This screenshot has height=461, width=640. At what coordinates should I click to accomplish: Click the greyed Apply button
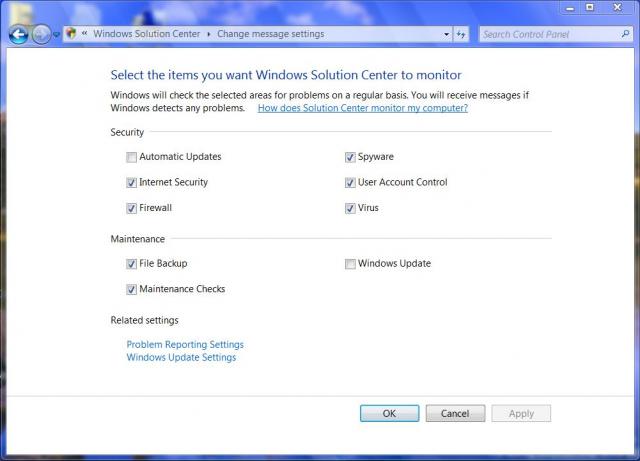(x=521, y=413)
